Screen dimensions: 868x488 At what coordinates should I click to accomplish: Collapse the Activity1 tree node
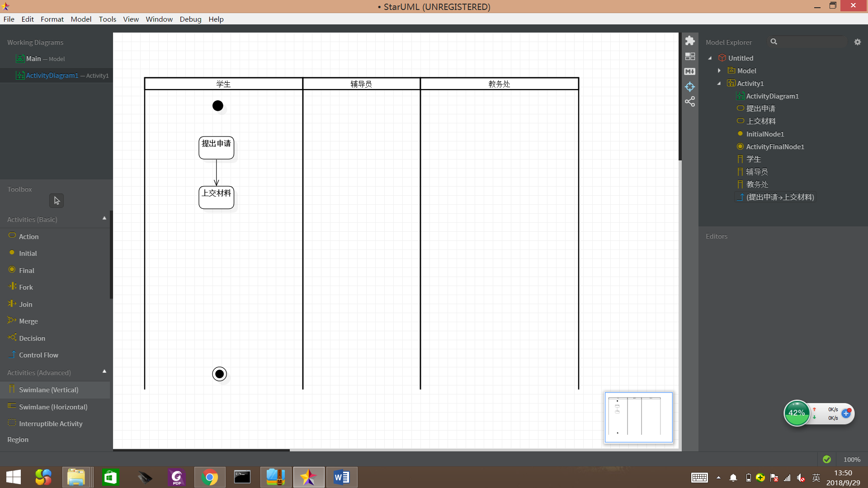coord(719,83)
